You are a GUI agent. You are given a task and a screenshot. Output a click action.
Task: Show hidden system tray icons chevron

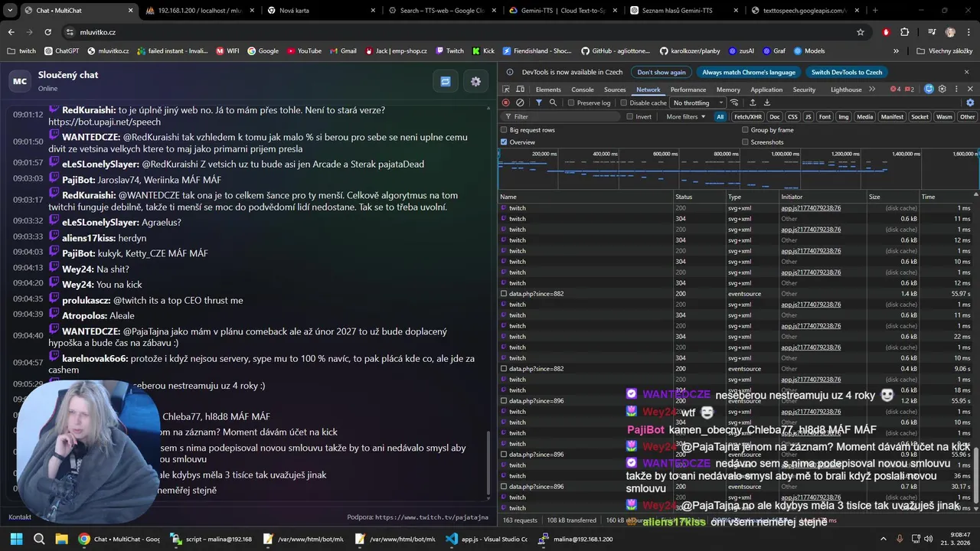[x=884, y=539]
